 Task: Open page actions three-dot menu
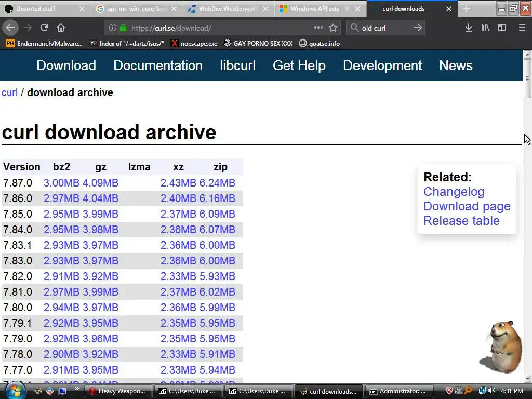[x=318, y=28]
